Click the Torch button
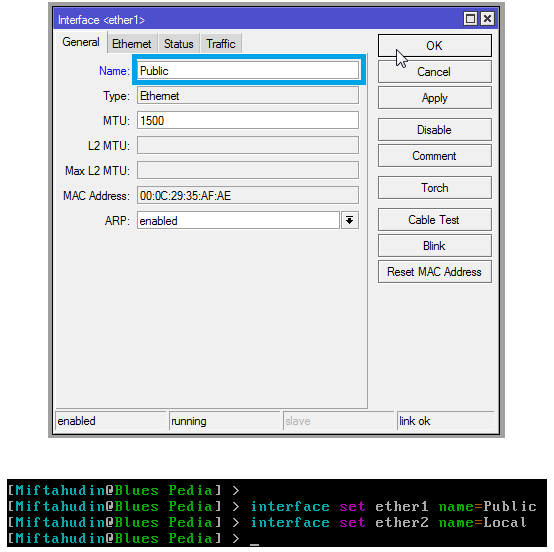554x552 pixels. (435, 188)
